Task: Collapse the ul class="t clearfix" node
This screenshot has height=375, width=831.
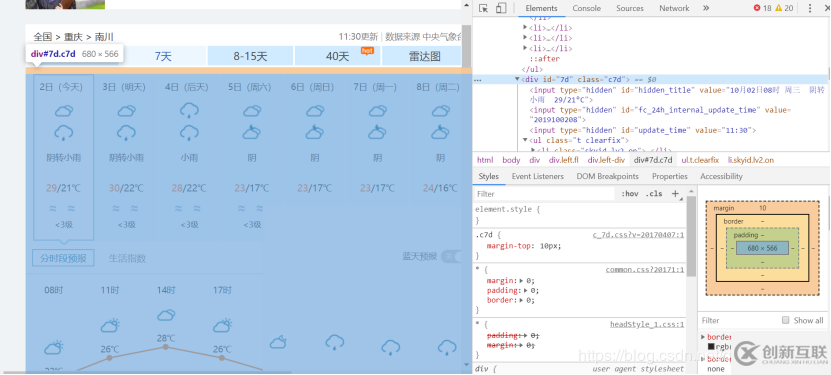Action: [525, 140]
